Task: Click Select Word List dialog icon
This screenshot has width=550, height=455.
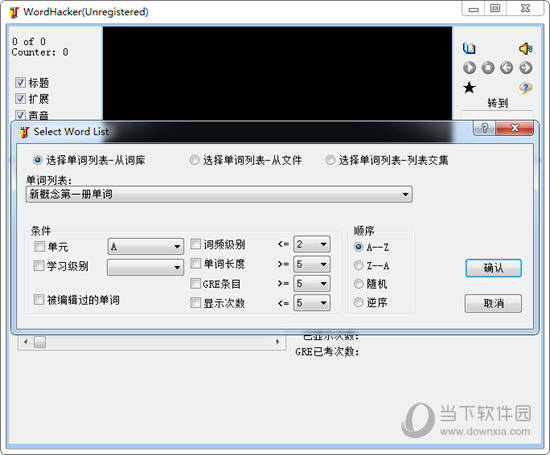Action: 24,132
